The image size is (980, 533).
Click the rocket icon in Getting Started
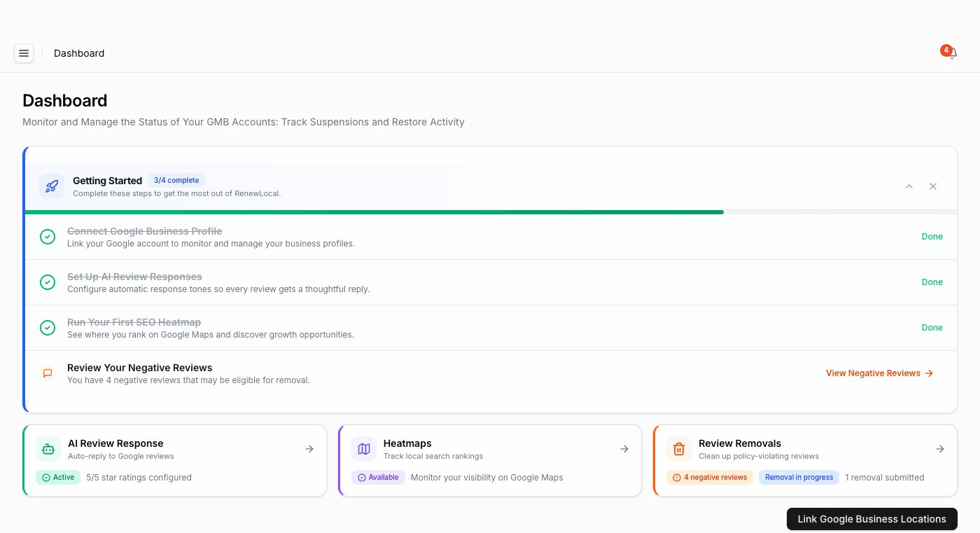(x=51, y=186)
